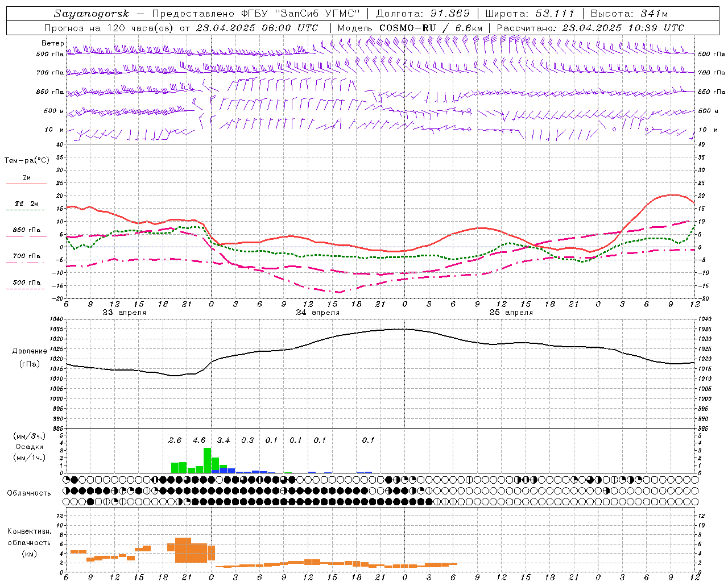Viewport: 728px width, 582px height.
Task: Click the '(мм/1ч.)' precipitation unit label
Action: [x=30, y=458]
